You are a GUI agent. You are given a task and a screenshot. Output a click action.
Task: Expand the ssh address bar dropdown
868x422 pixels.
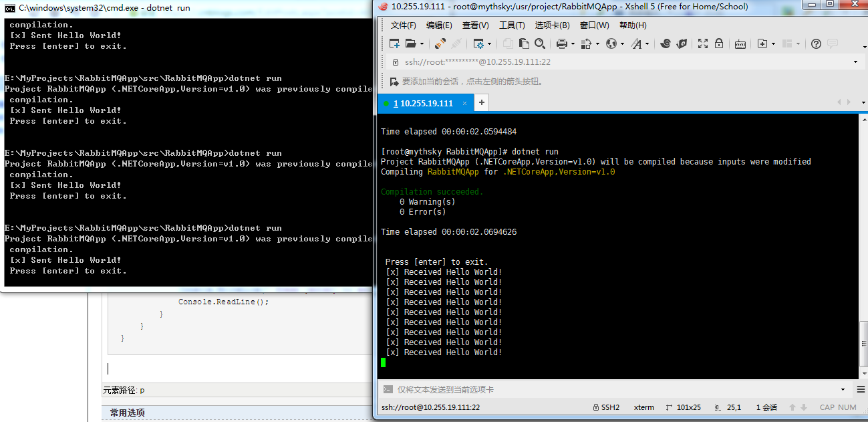pos(854,61)
